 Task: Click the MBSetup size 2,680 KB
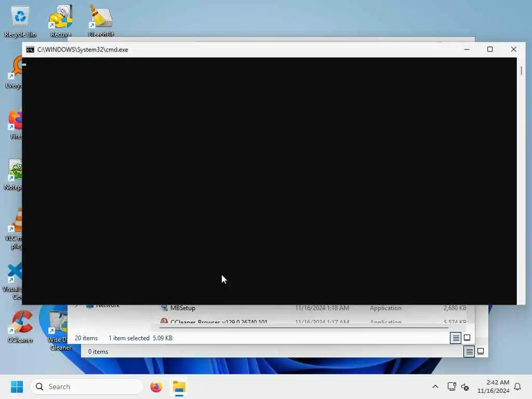click(x=455, y=308)
